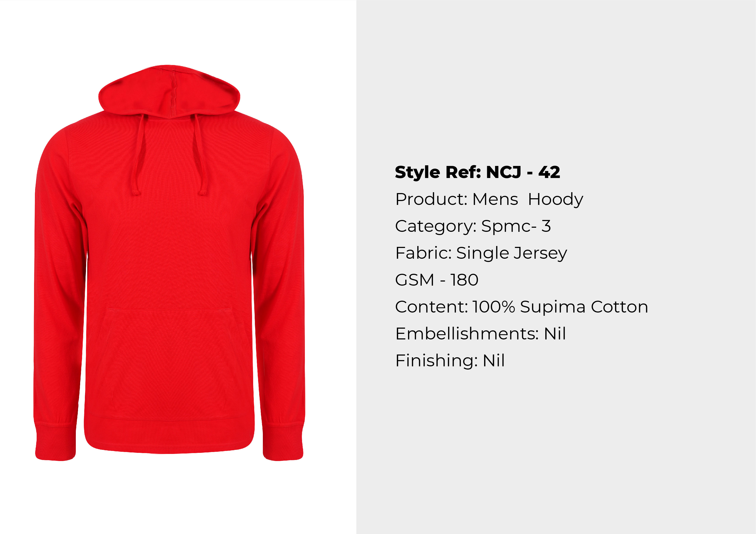Click the Product: Mens Hoody text
756x534 pixels.
(x=489, y=199)
